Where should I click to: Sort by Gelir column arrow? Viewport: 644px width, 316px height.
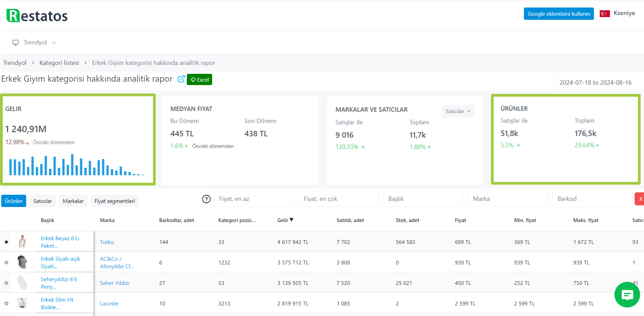292,220
